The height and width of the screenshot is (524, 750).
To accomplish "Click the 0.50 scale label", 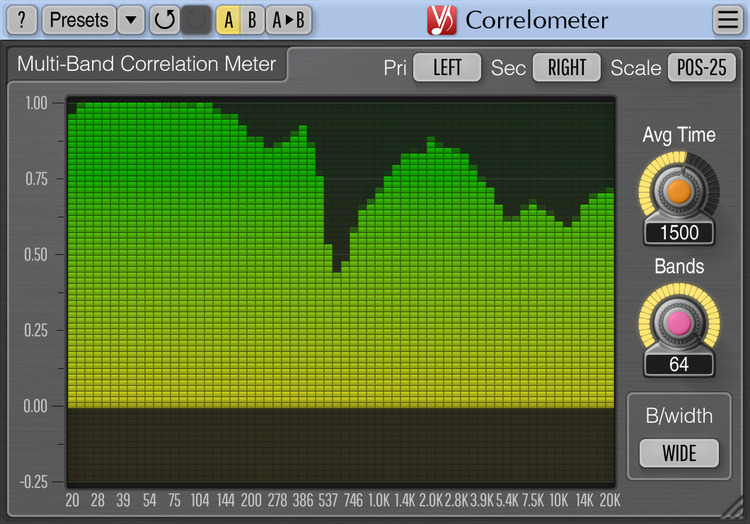I will coord(36,254).
